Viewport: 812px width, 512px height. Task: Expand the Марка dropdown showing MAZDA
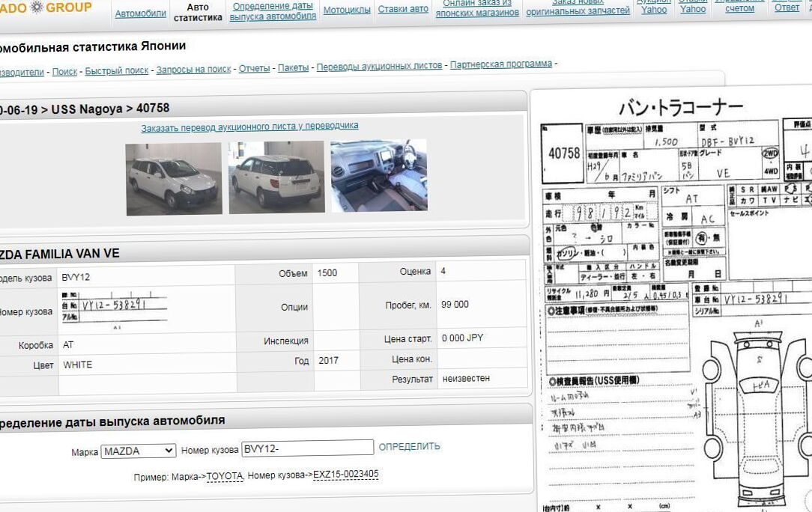(x=139, y=451)
